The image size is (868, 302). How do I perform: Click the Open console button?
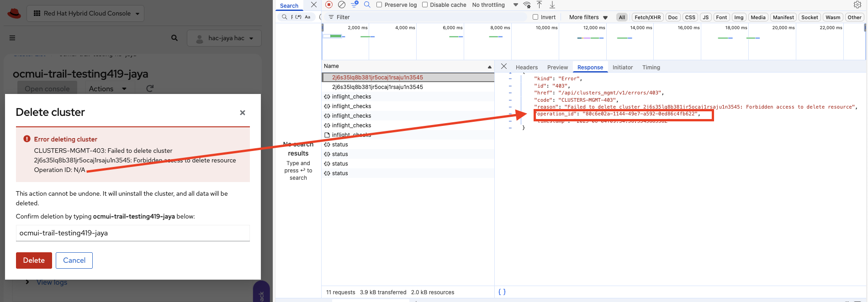tap(47, 89)
